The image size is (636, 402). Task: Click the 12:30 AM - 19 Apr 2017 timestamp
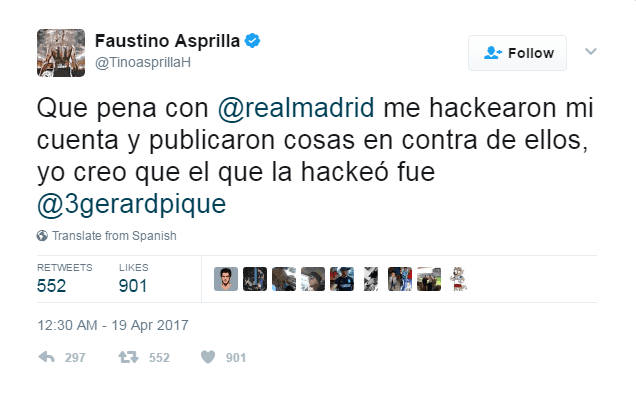(x=113, y=325)
